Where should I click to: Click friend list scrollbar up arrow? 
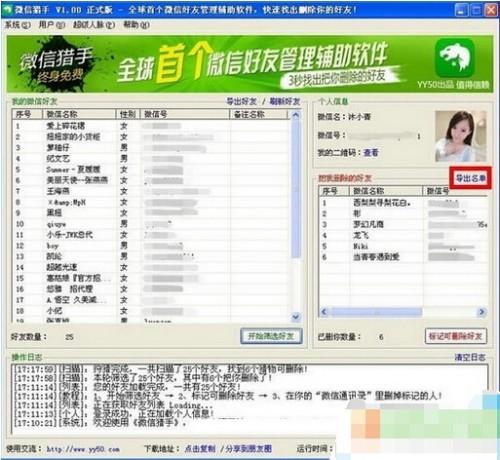point(295,115)
